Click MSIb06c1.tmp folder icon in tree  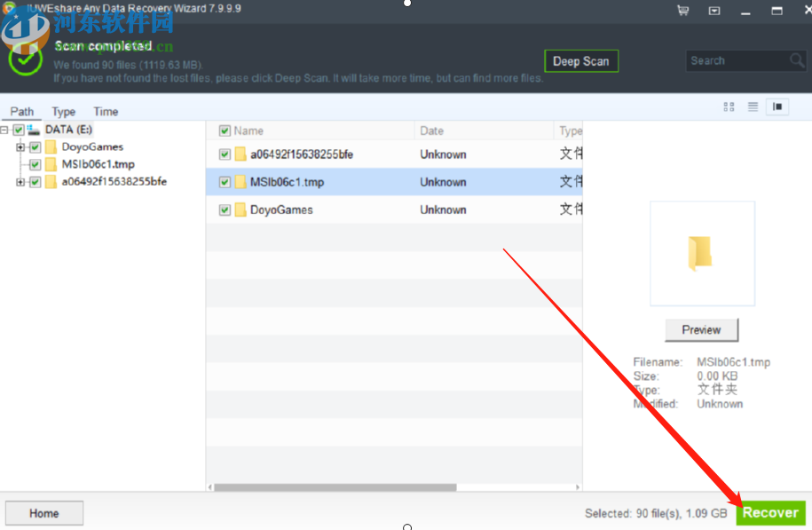tap(51, 165)
